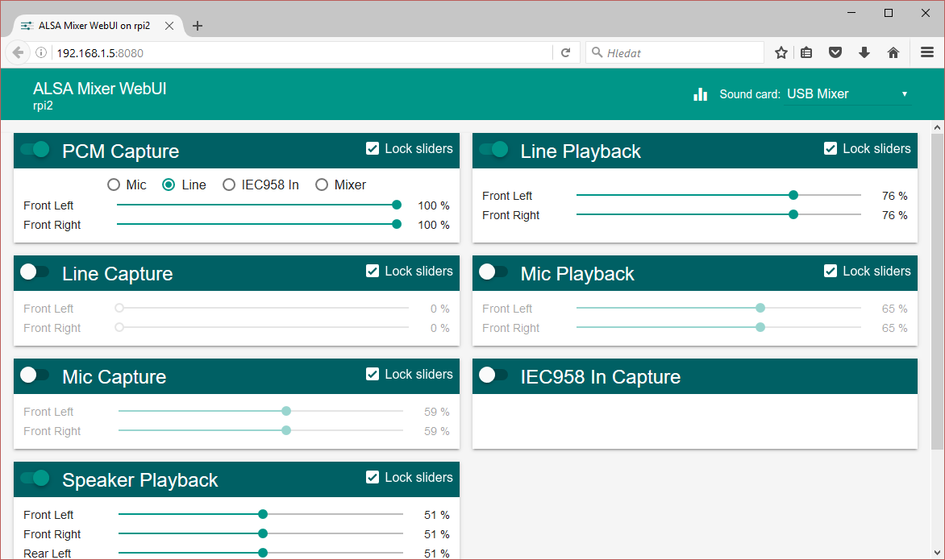945x560 pixels.
Task: Uncheck Lock sliders for Mic Playback
Action: coord(831,271)
